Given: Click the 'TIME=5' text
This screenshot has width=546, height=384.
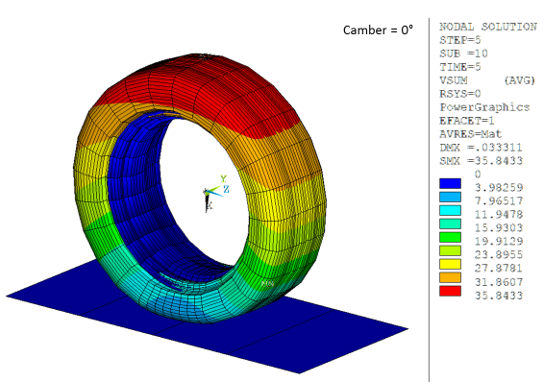Looking at the screenshot, I should 460,67.
